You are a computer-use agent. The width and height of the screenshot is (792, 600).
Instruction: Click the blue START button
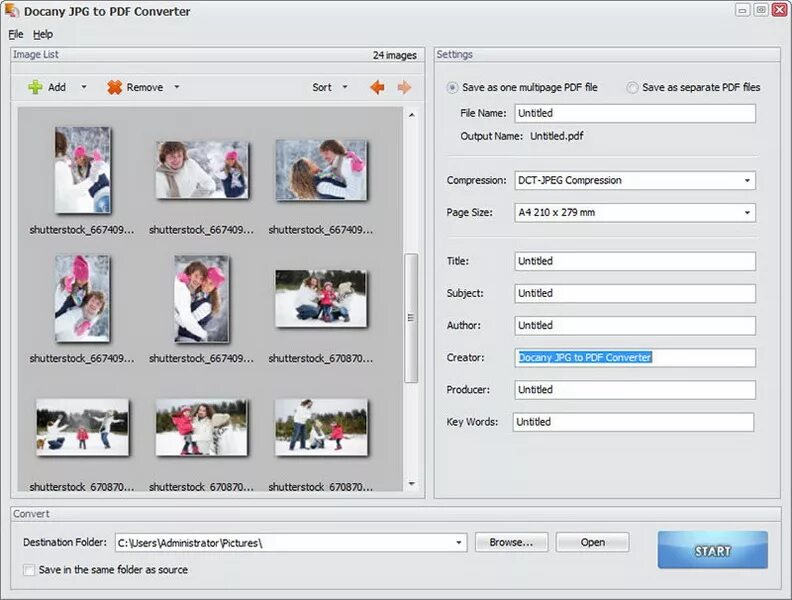point(713,550)
